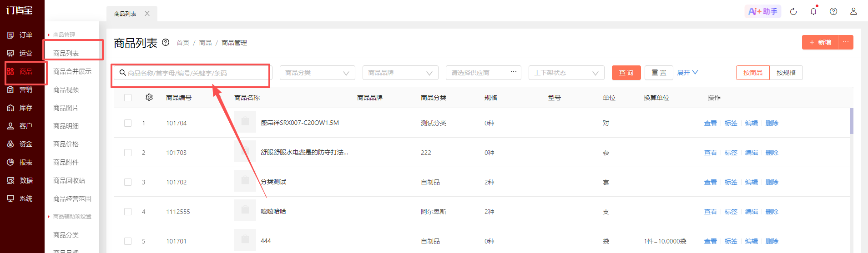Open the 上下架状态 dropdown

click(566, 73)
